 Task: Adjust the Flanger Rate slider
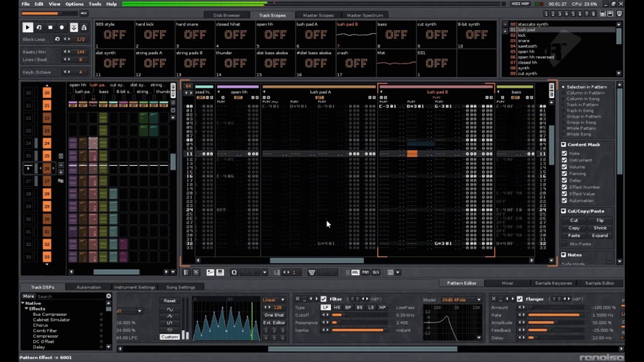[x=553, y=315]
